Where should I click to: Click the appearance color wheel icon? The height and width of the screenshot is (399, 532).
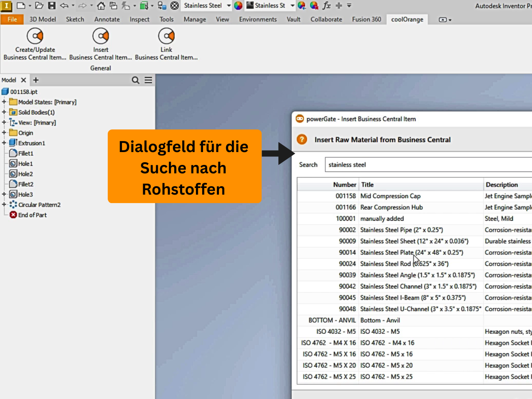238,6
